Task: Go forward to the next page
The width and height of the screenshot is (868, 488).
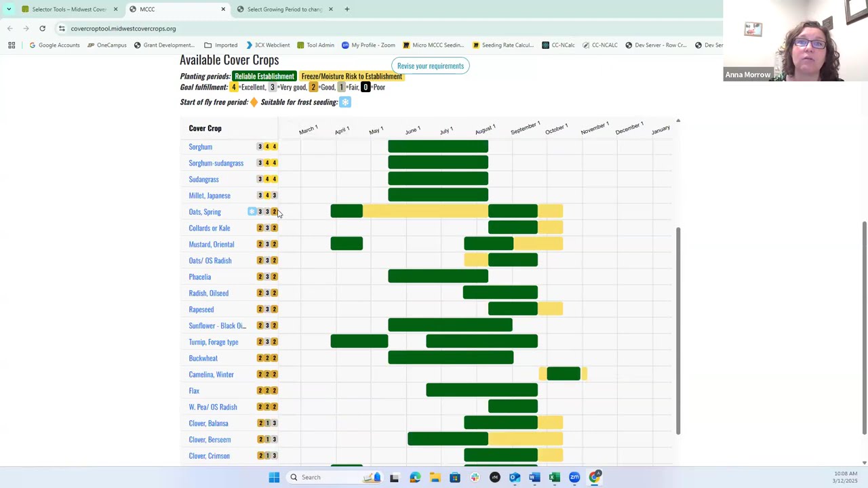Action: coord(26,28)
